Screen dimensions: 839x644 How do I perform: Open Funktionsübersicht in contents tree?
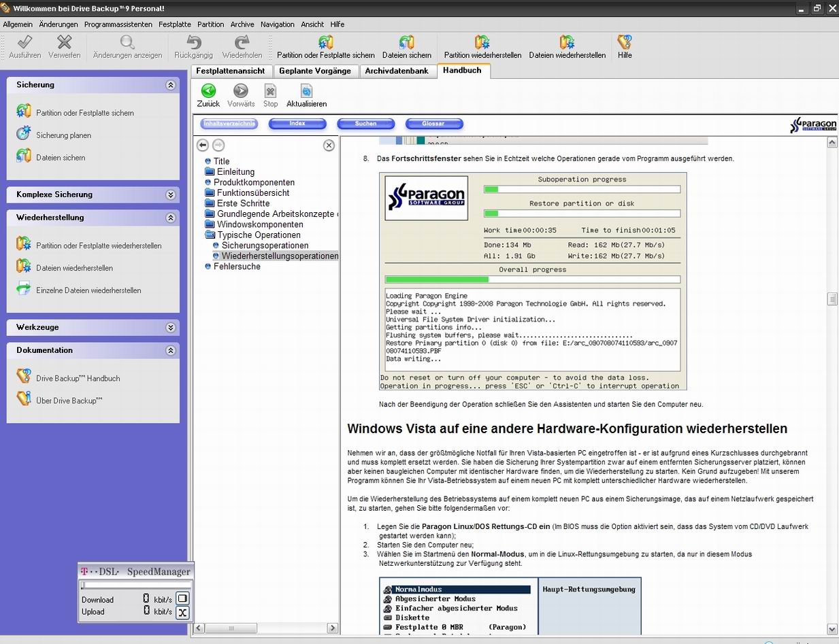[253, 193]
